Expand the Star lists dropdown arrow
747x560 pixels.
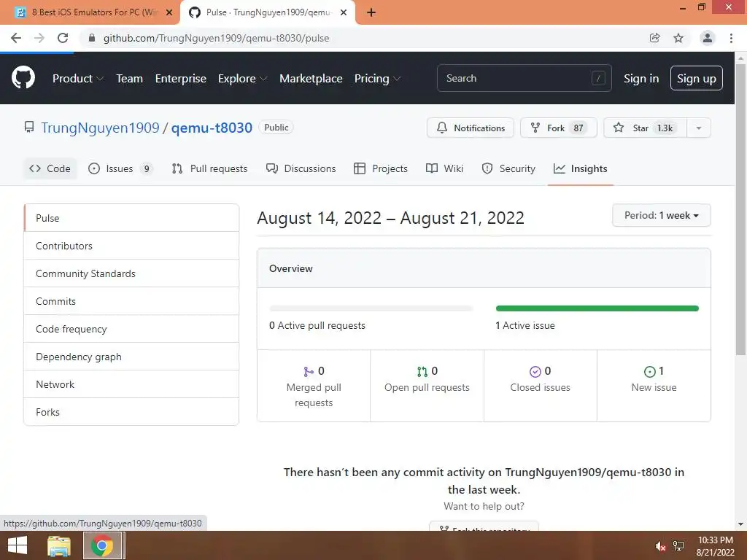[x=699, y=128]
